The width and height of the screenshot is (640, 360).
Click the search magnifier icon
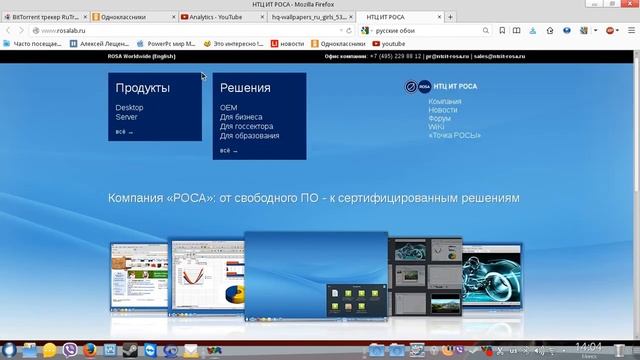[x=486, y=31]
